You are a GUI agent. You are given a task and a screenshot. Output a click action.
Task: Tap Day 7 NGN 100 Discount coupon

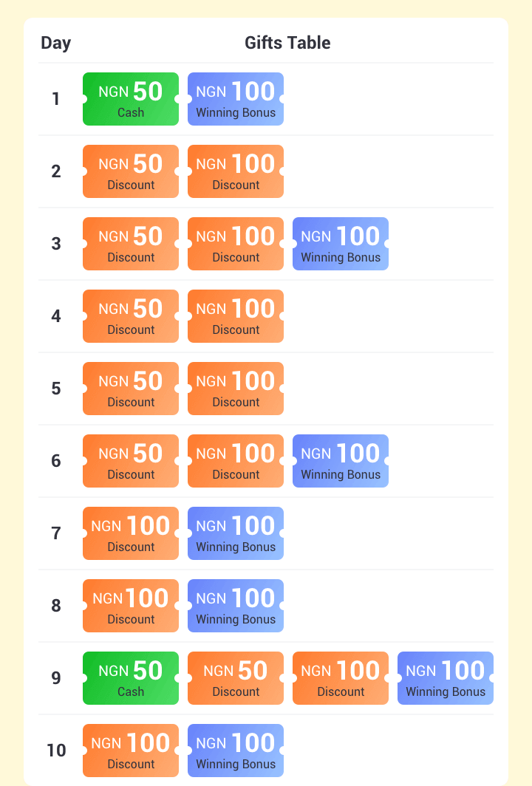tap(131, 533)
